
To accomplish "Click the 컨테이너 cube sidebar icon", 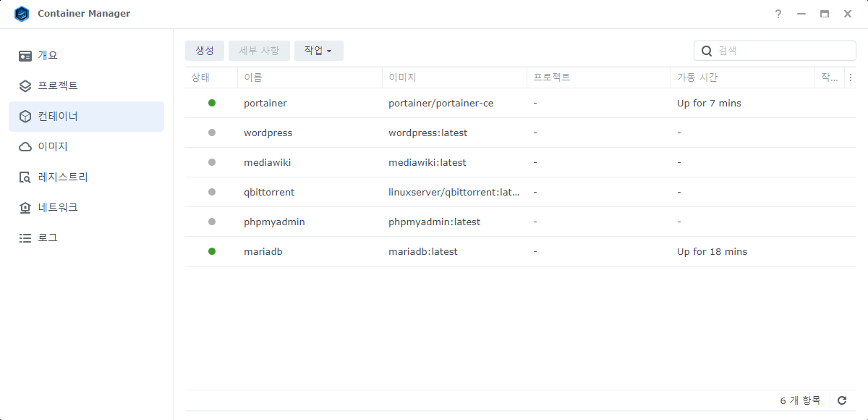I will pyautogui.click(x=25, y=117).
